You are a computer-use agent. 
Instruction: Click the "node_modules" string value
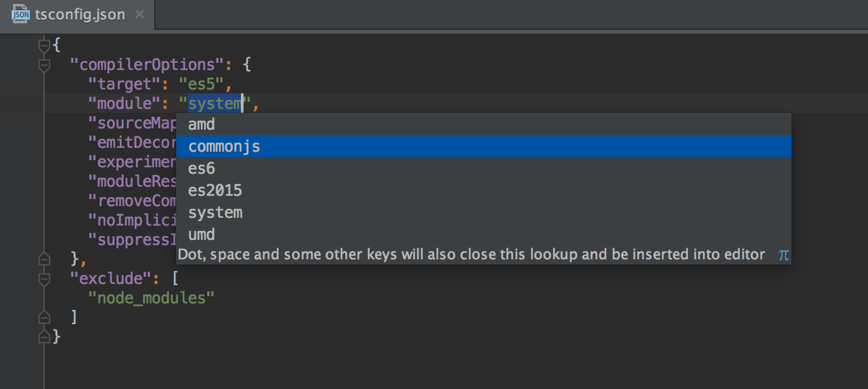coord(152,297)
